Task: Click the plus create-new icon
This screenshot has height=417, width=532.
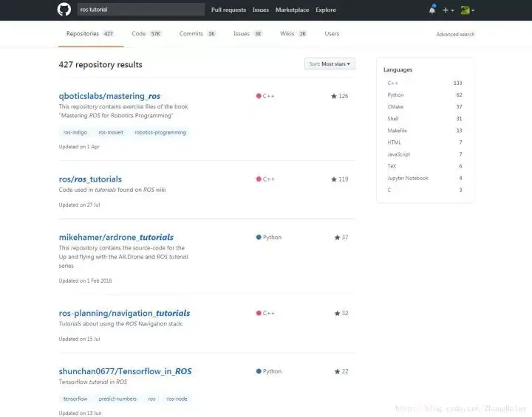Action: 448,10
